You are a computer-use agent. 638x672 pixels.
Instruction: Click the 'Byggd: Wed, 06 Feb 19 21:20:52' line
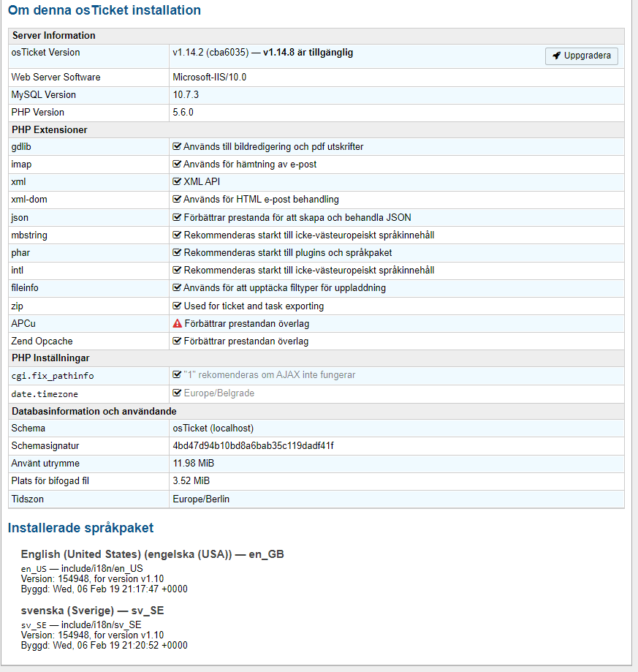click(x=104, y=645)
